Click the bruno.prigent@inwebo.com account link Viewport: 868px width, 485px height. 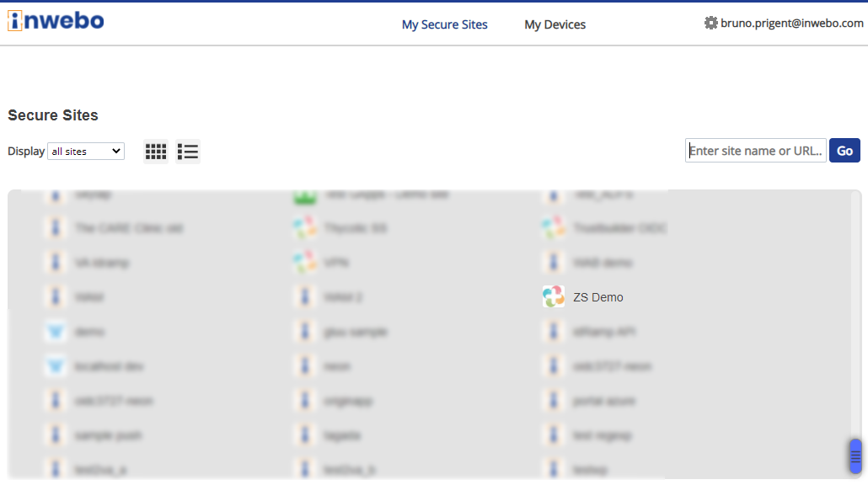tap(791, 24)
